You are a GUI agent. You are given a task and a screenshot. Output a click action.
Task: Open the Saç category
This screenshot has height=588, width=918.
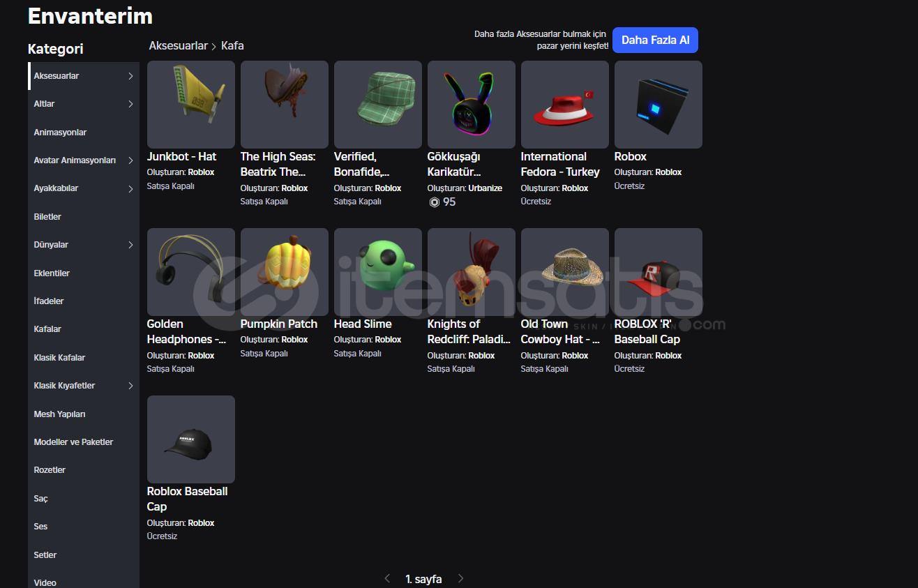[x=84, y=499]
